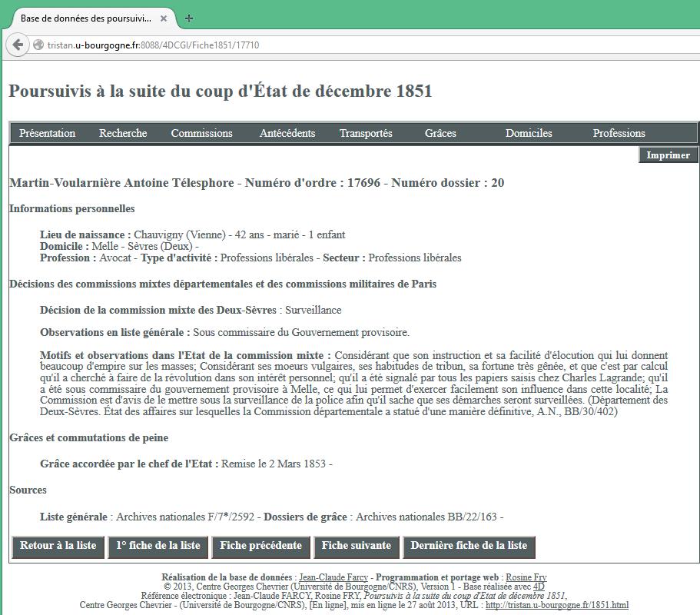The width and height of the screenshot is (700, 615).
Task: Open the Grâces menu item
Action: [440, 133]
